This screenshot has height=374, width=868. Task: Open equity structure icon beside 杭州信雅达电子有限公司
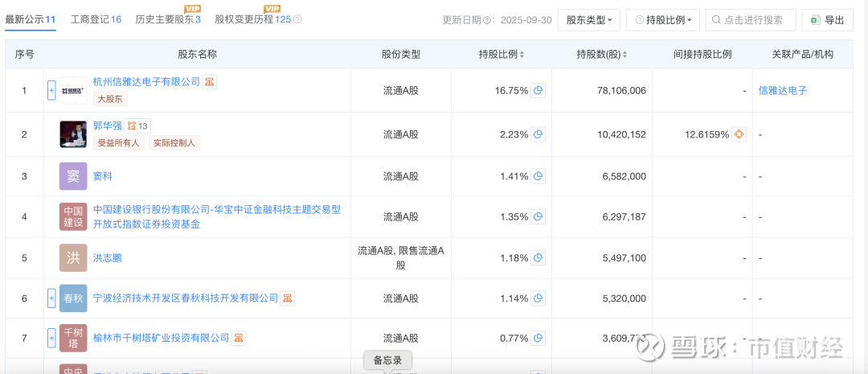click(x=210, y=82)
